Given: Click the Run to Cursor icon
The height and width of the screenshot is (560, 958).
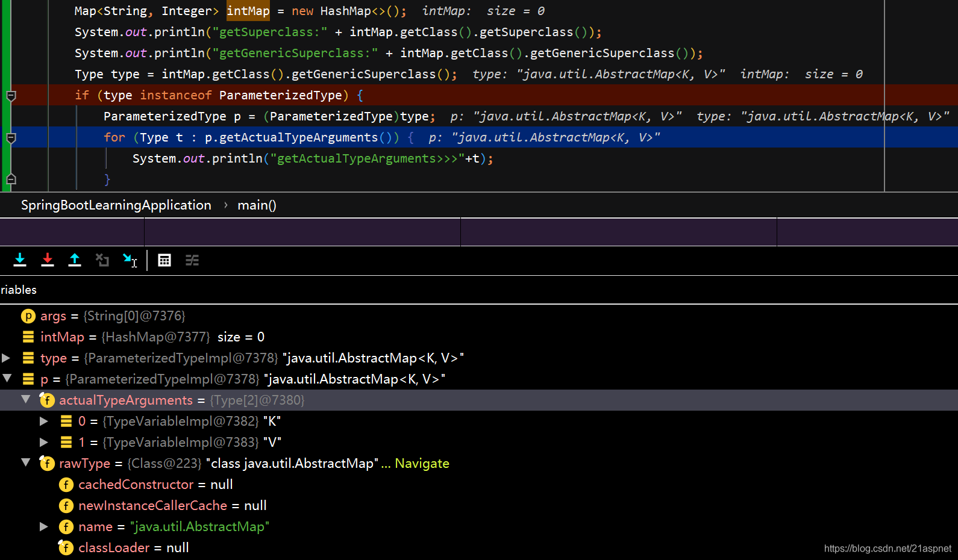Looking at the screenshot, I should [130, 260].
